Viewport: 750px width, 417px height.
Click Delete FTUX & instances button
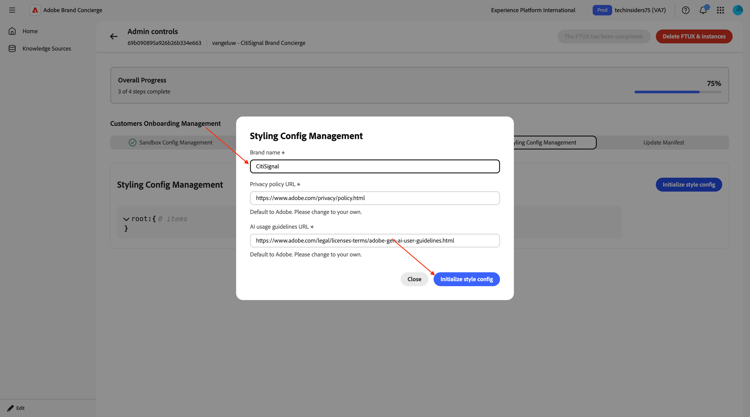pyautogui.click(x=694, y=36)
